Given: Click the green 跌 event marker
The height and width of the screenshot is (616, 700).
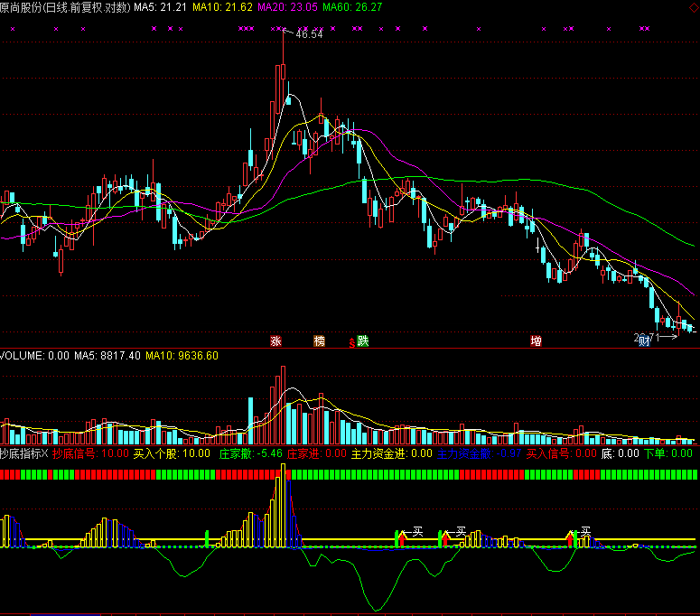Looking at the screenshot, I should coord(363,341).
